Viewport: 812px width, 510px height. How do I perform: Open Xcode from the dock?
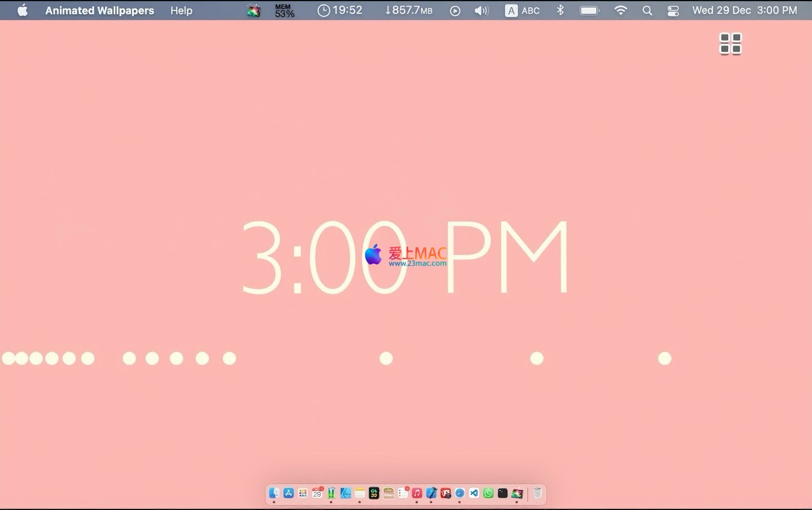pos(431,493)
